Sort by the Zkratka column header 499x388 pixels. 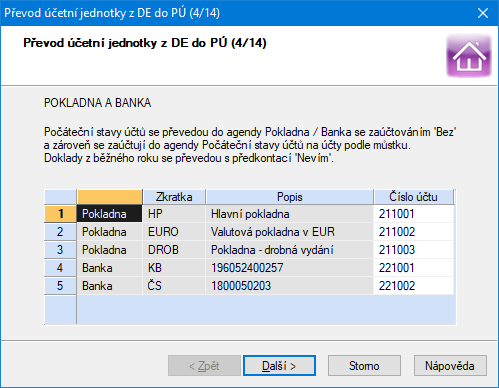pyautogui.click(x=174, y=197)
